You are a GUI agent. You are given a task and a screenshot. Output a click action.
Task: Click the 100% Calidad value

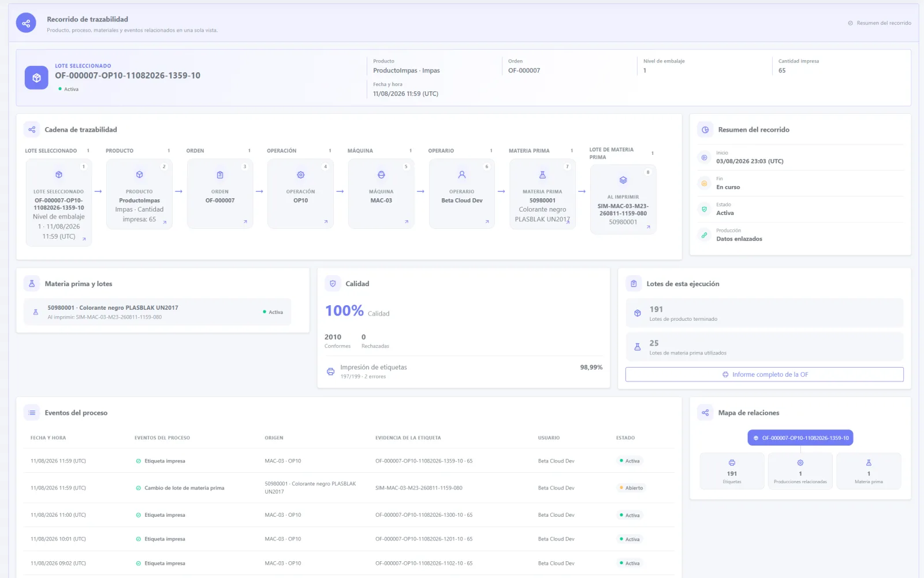pos(344,311)
